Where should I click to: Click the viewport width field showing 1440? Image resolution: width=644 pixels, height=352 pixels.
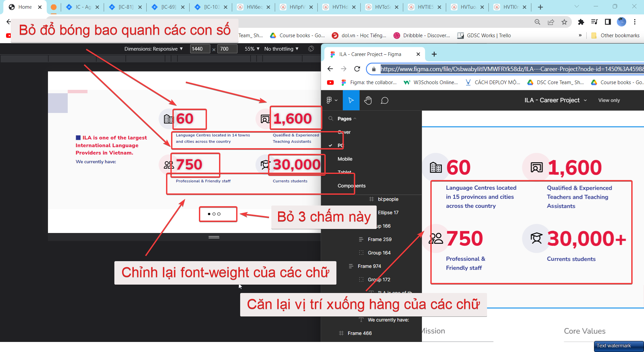[200, 49]
